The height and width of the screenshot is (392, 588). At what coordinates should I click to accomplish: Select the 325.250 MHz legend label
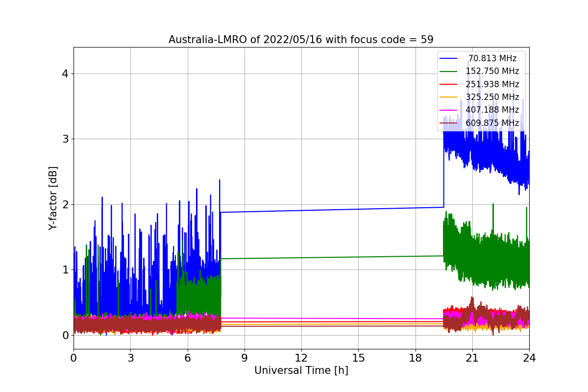492,97
